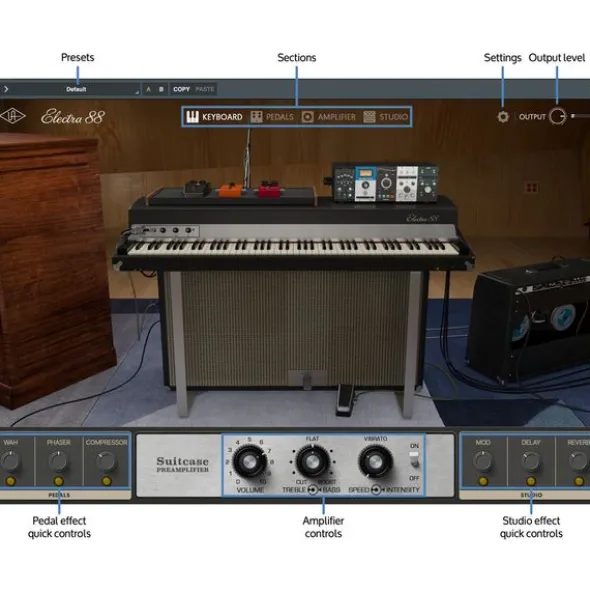Switch to the PEDALS section
590x591 pixels.
click(x=272, y=117)
